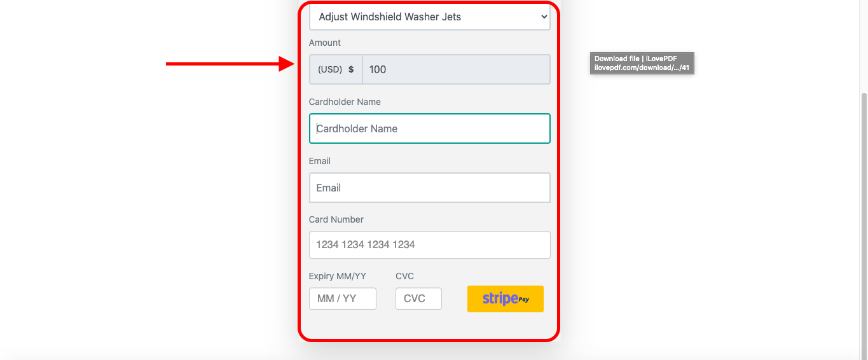Click the Amount label
The height and width of the screenshot is (360, 868).
[325, 43]
